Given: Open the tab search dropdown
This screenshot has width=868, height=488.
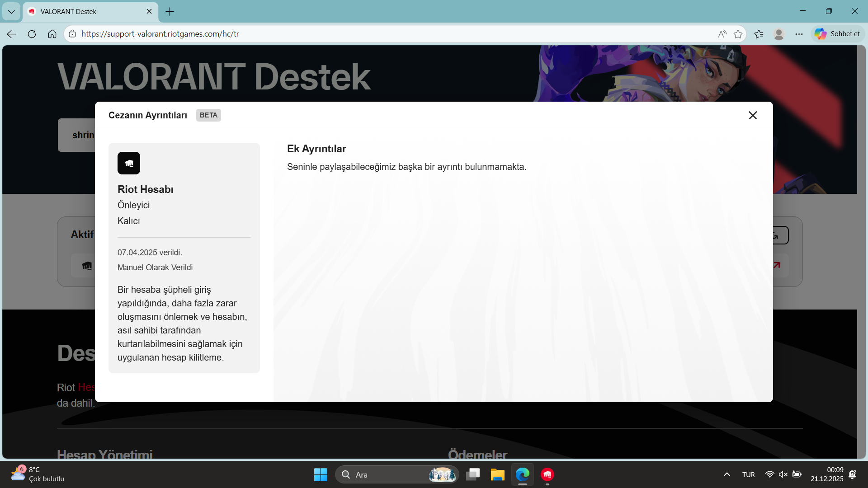Looking at the screenshot, I should 11,12.
